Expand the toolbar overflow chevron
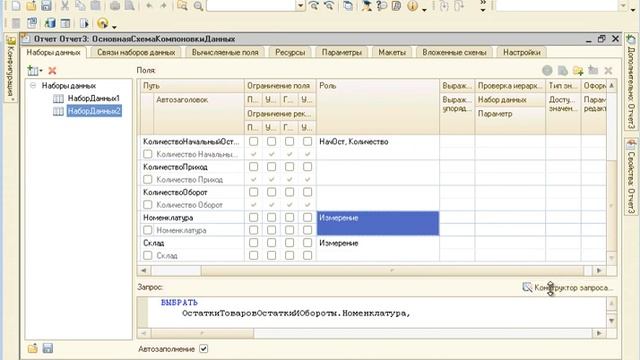 (483, 3)
